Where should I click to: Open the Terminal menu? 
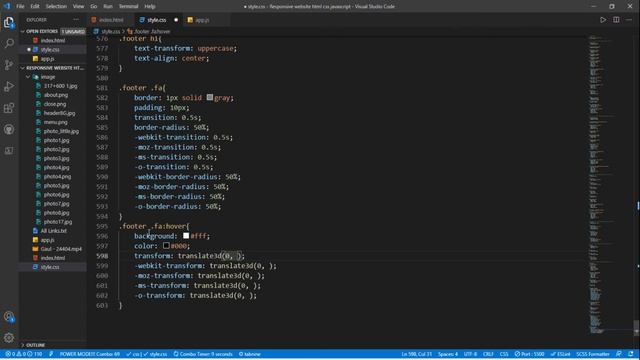click(x=128, y=6)
